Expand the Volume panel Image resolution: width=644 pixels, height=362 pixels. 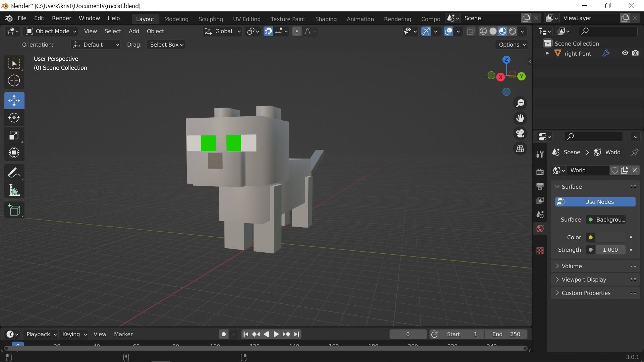(x=595, y=266)
